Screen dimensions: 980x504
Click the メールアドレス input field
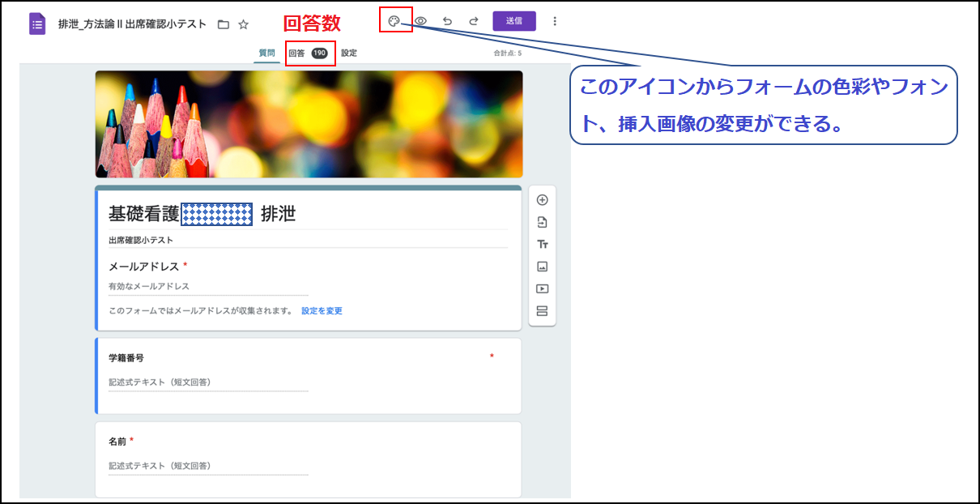point(208,287)
